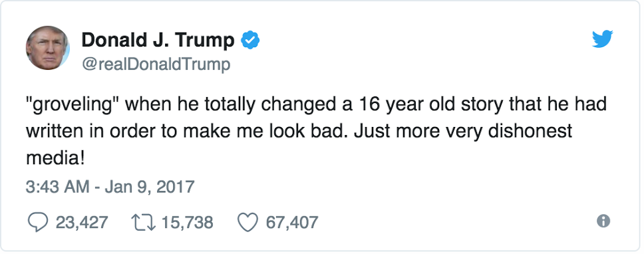Retweet using the arrows icon
This screenshot has height=254, width=644.
[143, 222]
